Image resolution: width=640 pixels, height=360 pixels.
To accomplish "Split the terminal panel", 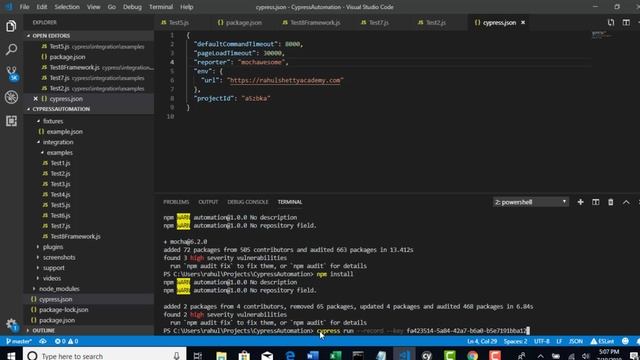I will coord(596,202).
